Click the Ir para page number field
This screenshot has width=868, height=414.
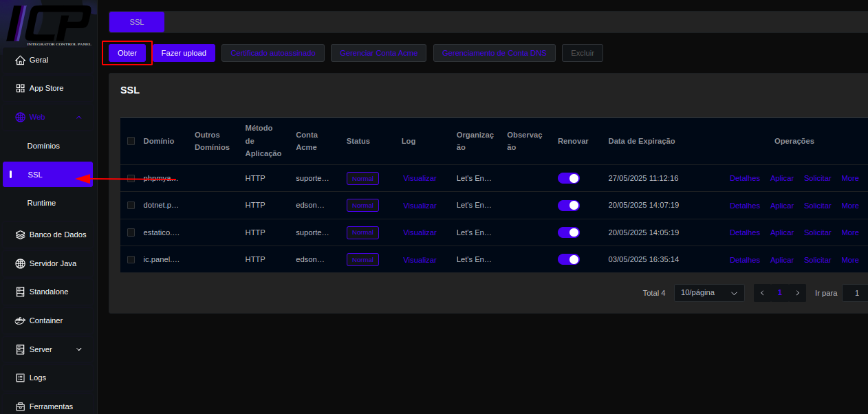[855, 293]
